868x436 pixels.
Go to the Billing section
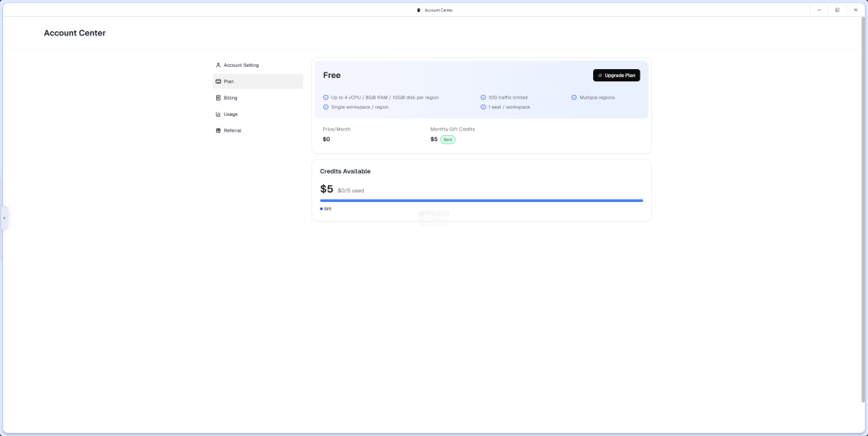click(x=258, y=98)
